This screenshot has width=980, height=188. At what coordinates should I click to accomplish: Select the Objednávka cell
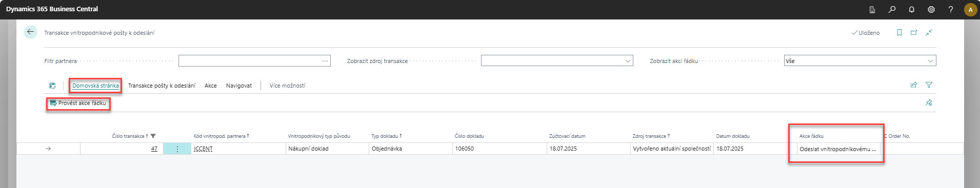(x=410, y=149)
